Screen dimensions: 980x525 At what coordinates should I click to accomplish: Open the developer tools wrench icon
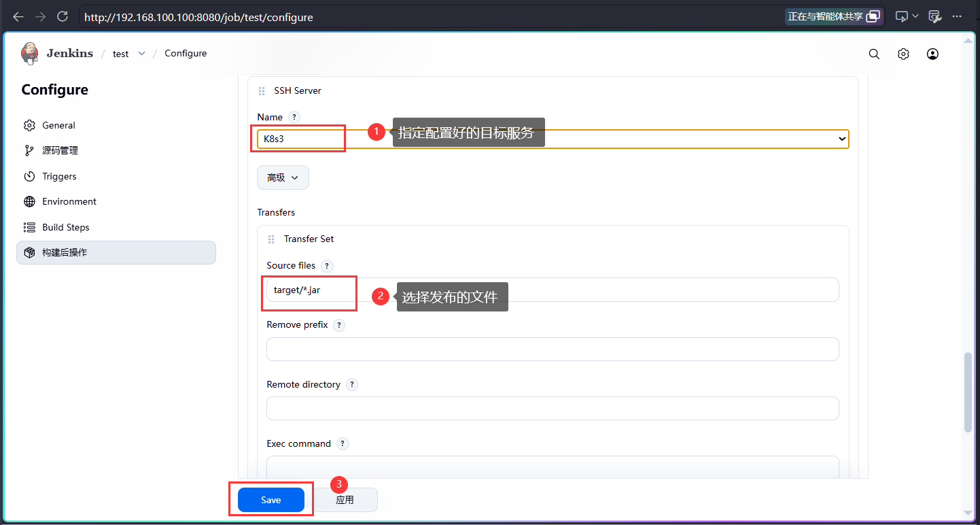click(935, 16)
